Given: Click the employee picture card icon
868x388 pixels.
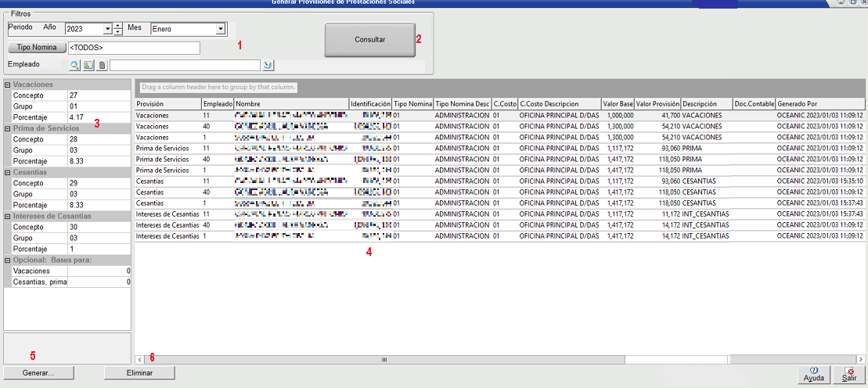Looking at the screenshot, I should [x=88, y=65].
